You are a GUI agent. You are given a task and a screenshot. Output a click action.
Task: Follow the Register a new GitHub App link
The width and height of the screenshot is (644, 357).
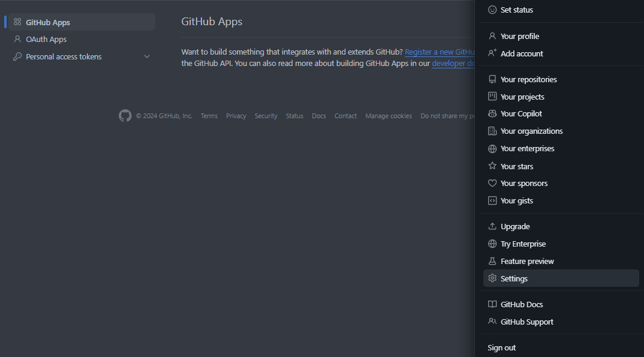[x=440, y=52]
